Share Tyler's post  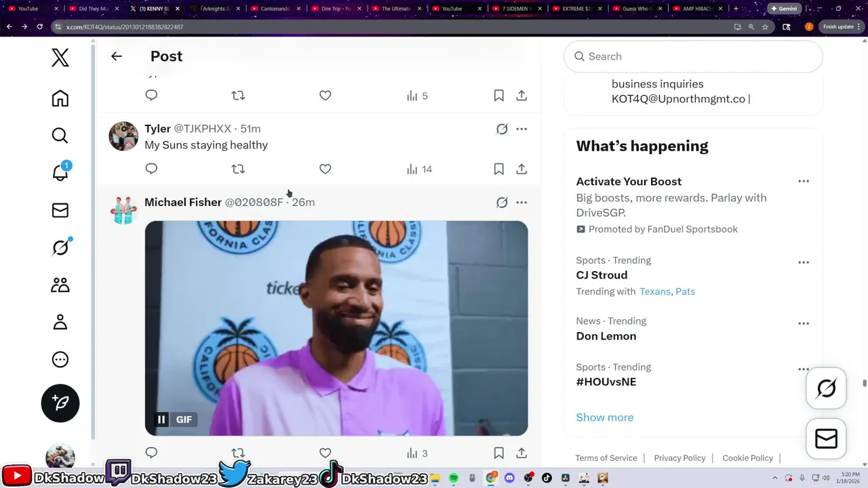[521, 169]
